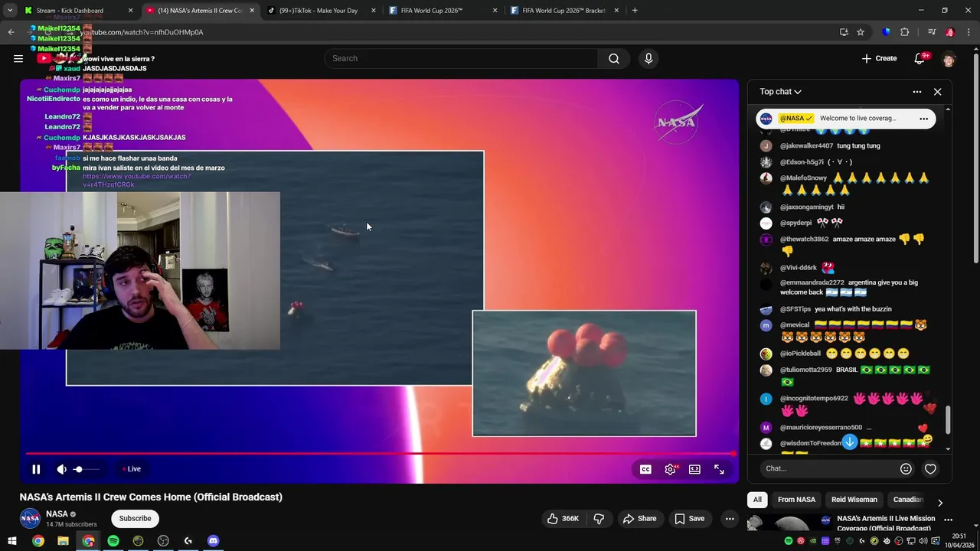The image size is (980, 551).
Task: Pause the NASA live video
Action: [36, 469]
